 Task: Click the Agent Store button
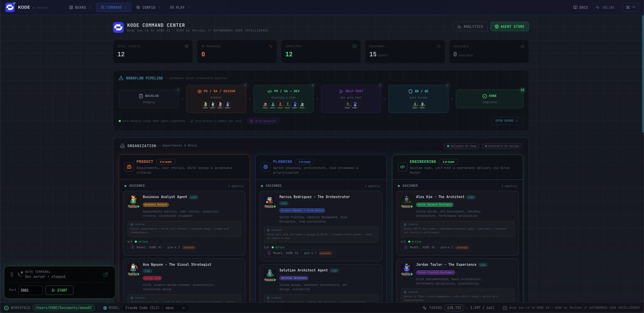click(x=509, y=26)
